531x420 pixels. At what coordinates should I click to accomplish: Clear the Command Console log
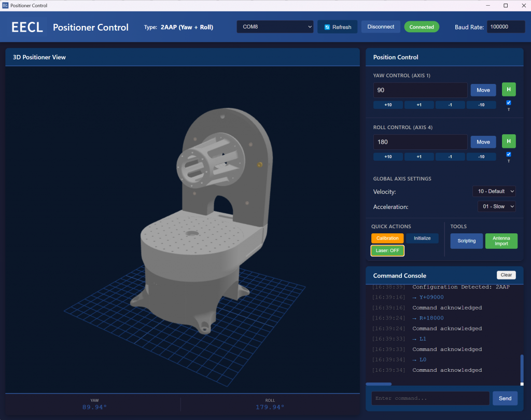coord(506,275)
